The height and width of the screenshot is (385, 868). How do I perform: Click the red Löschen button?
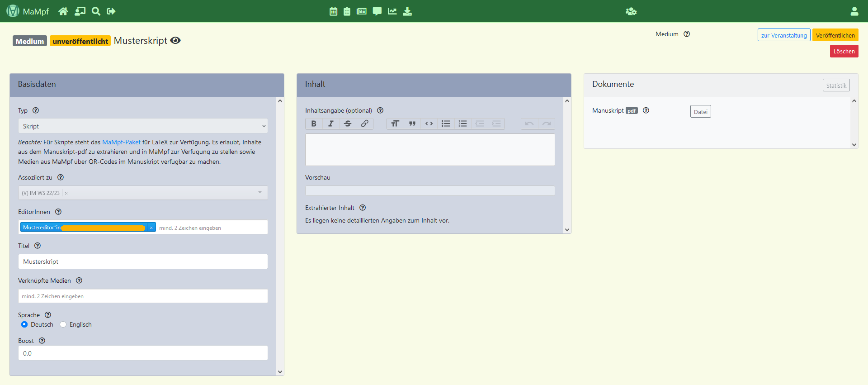pos(844,51)
